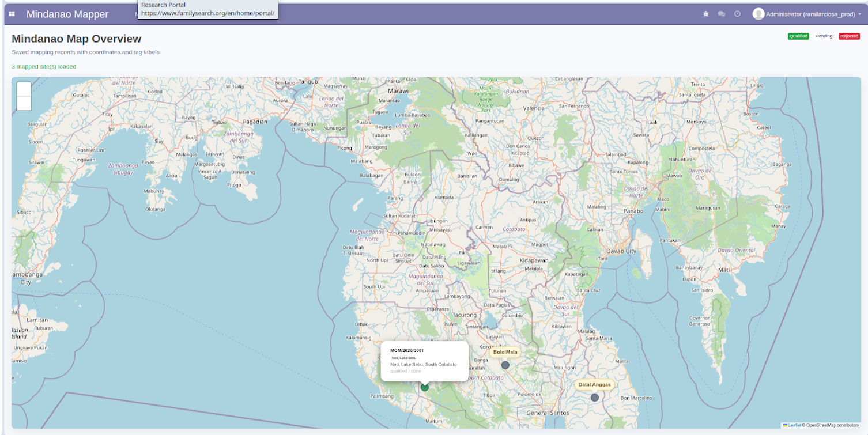This screenshot has height=435, width=868.
Task: Click the '3 mapped site(s) loaded.' message
Action: (44, 66)
